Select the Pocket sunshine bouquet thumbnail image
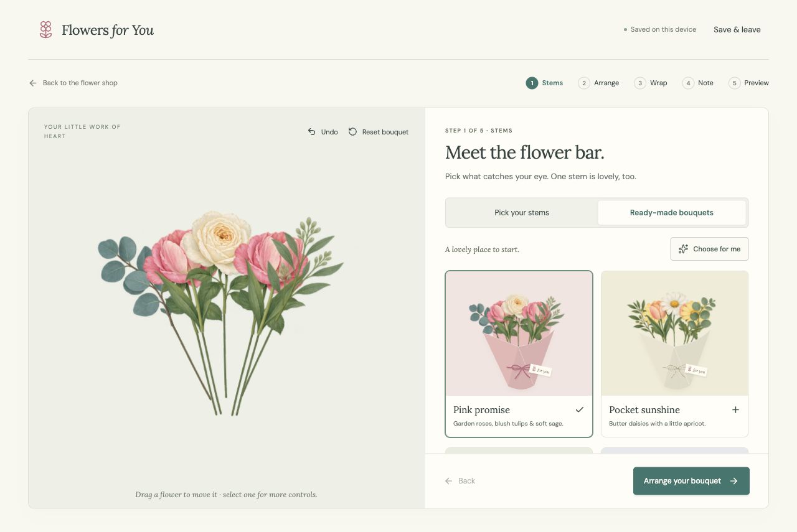This screenshot has height=532, width=797. coord(674,334)
